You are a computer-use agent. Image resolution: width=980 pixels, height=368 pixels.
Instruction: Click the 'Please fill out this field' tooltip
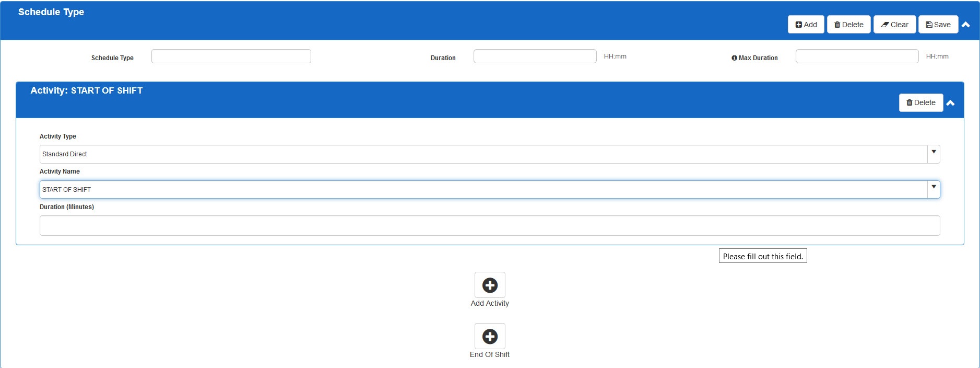click(x=762, y=256)
